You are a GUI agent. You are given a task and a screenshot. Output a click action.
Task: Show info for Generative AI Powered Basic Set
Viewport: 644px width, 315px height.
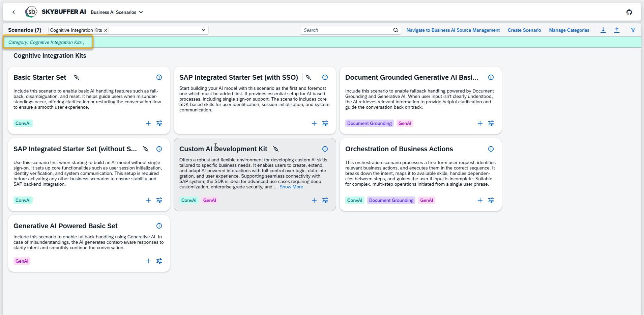[x=159, y=226]
